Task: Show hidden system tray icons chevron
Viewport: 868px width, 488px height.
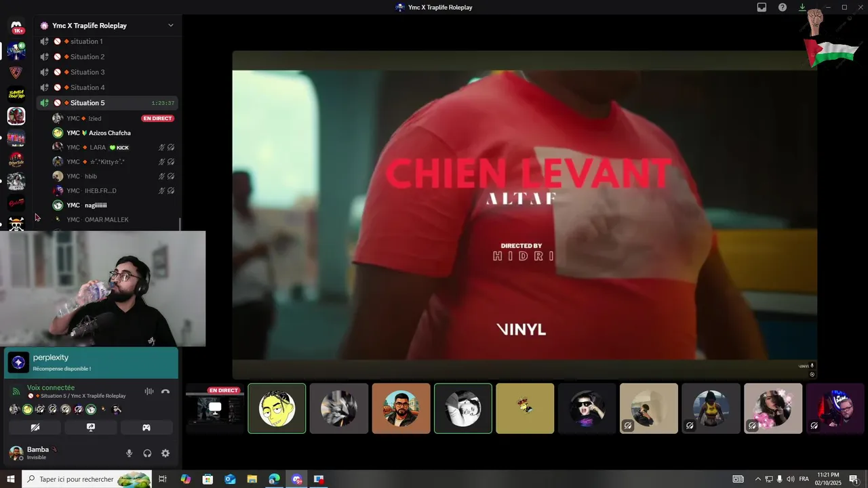Action: point(758,479)
